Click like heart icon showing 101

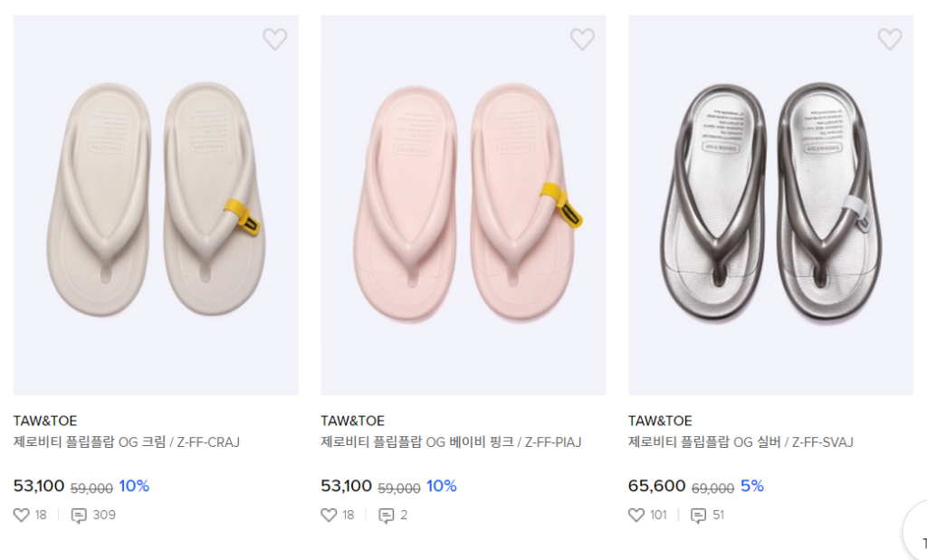636,515
